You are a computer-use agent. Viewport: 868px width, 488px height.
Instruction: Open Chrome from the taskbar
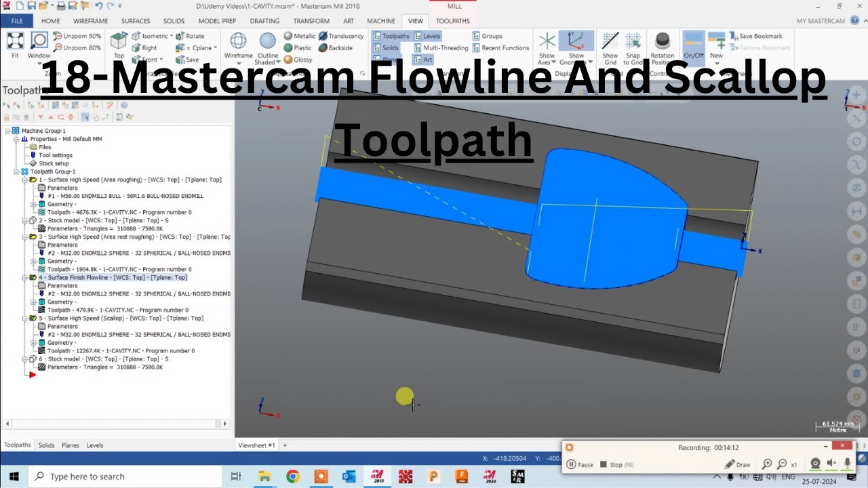[293, 476]
